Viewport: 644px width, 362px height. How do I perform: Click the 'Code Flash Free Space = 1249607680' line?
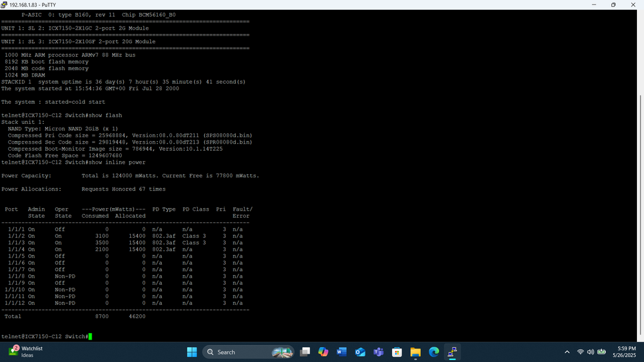(x=65, y=155)
